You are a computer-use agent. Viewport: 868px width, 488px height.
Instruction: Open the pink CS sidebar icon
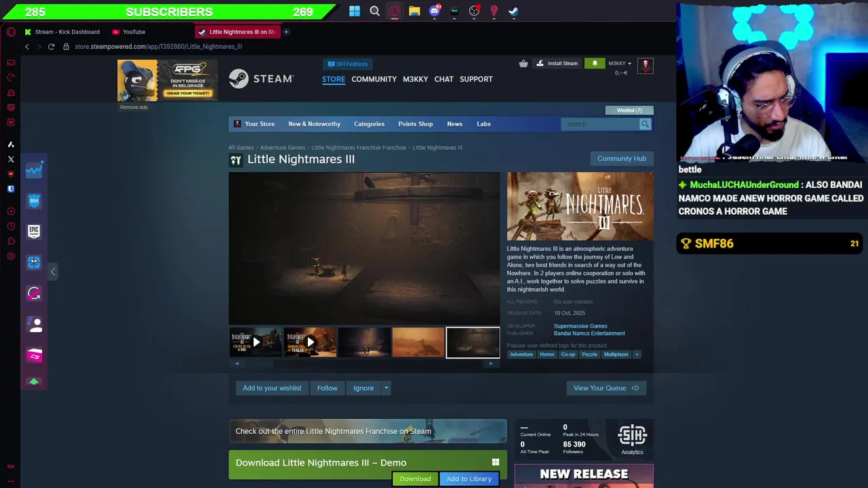pyautogui.click(x=34, y=356)
